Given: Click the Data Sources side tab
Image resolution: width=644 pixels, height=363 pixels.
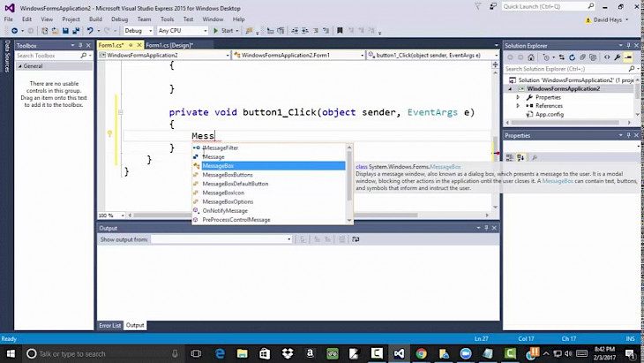Looking at the screenshot, I should 7,57.
